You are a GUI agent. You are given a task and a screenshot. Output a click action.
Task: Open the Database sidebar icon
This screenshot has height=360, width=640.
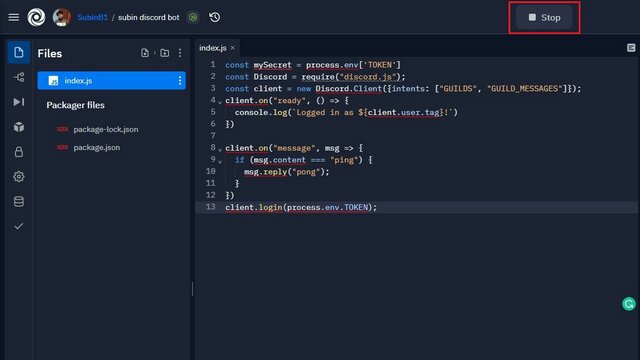pos(19,202)
